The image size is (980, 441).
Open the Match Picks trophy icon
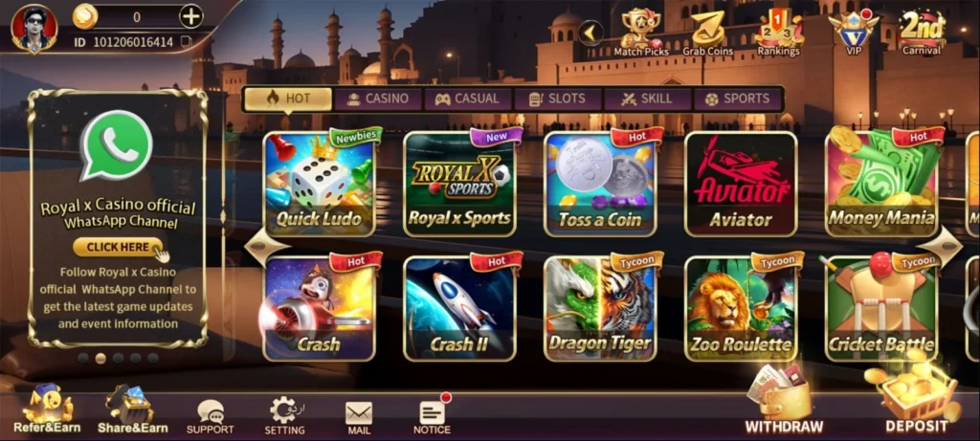[640, 33]
